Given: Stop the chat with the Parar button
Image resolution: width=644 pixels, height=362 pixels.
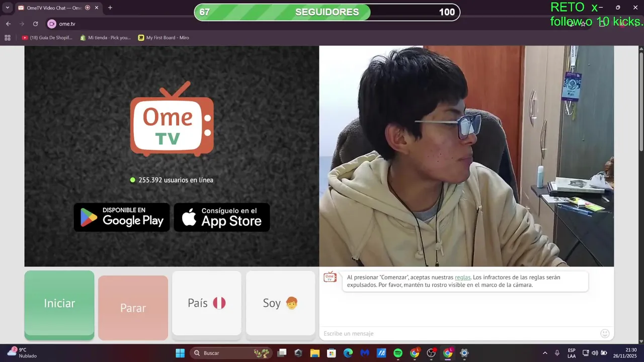Looking at the screenshot, I should [x=133, y=308].
